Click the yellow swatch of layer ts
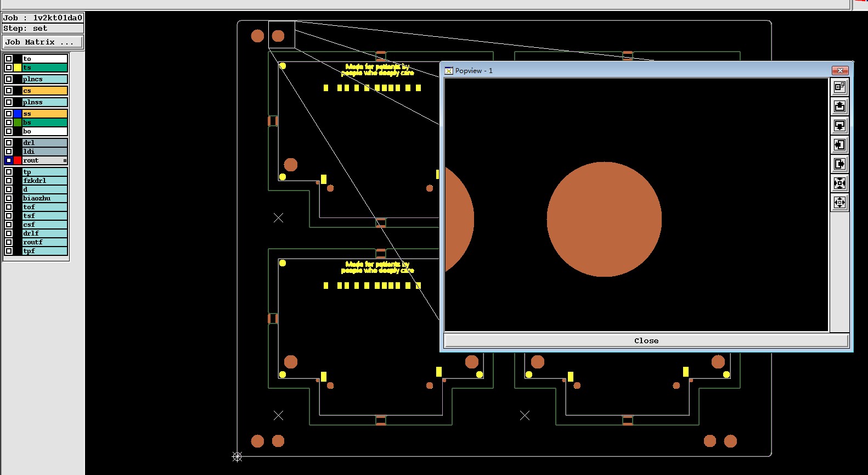868x475 pixels. coord(18,68)
